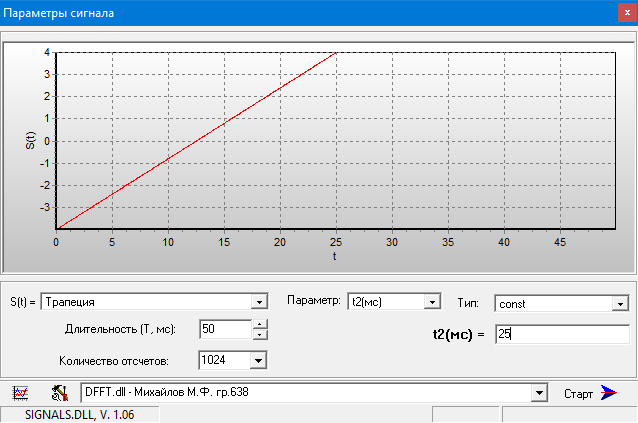Click the red signal line in the graph
This screenshot has width=638, height=423.
[196, 140]
